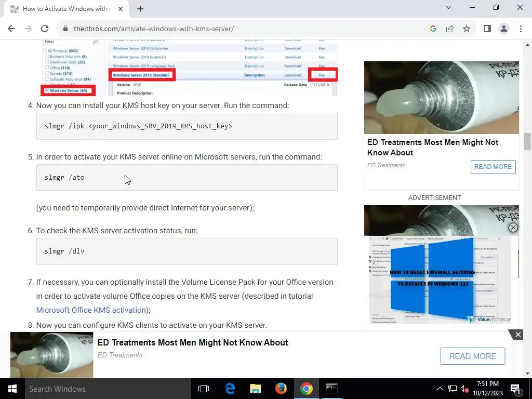Screen dimensions: 532x399
Task: Open Task View on the taskbar
Action: (204, 389)
